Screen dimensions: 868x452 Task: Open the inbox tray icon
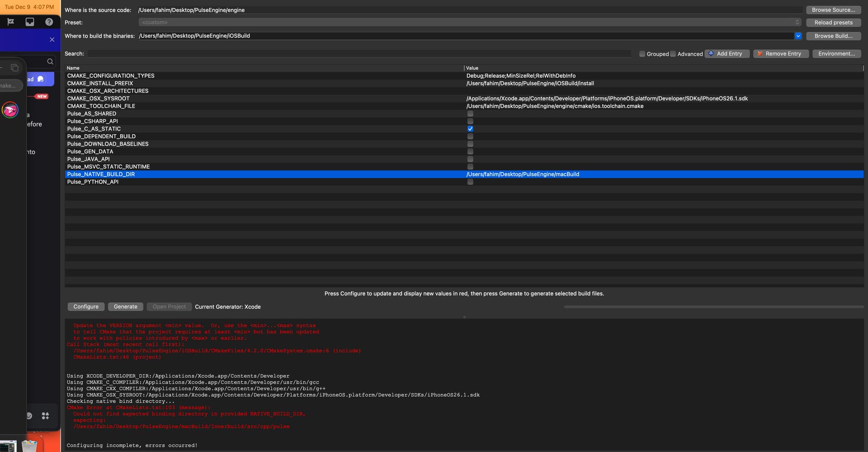(30, 22)
